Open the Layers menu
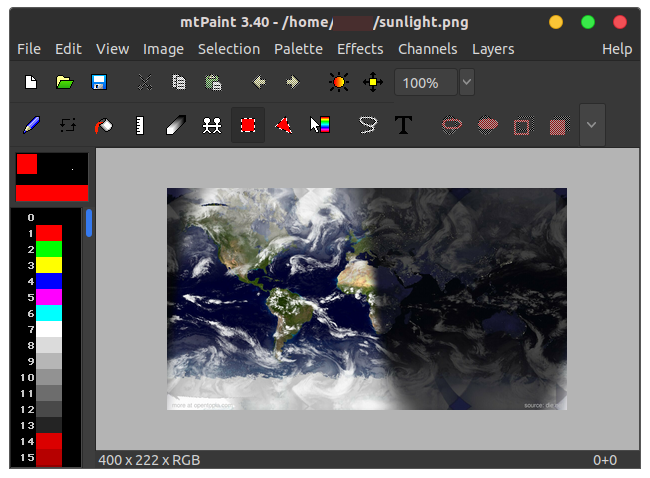650x478 pixels. coord(493,49)
